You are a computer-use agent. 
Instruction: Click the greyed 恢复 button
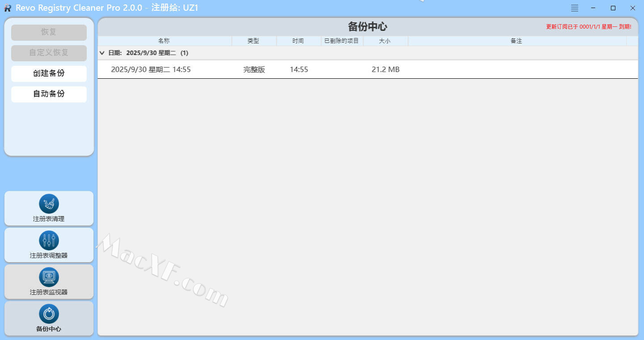coord(49,32)
